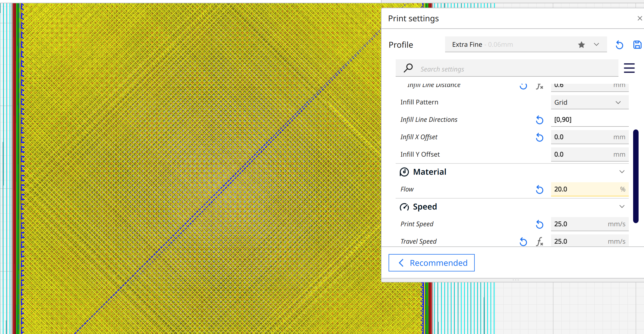
Task: Click the settings panel scrollbar thumb
Action: 636,176
